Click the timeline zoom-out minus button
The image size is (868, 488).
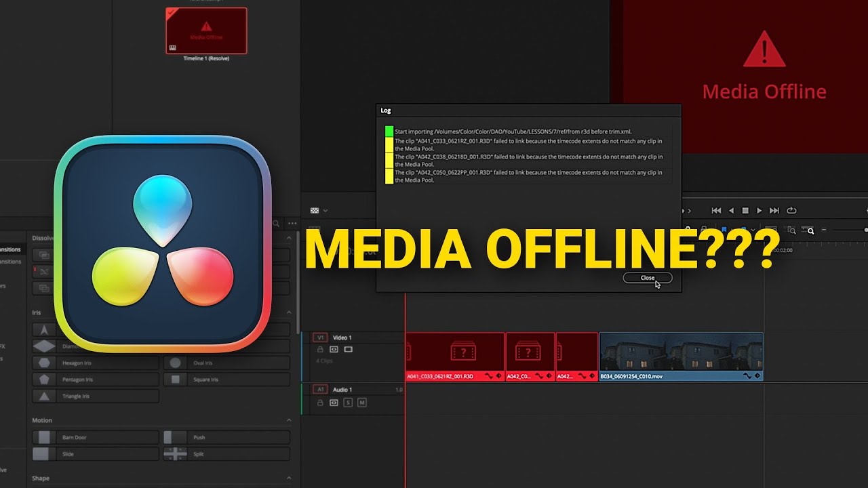[824, 230]
